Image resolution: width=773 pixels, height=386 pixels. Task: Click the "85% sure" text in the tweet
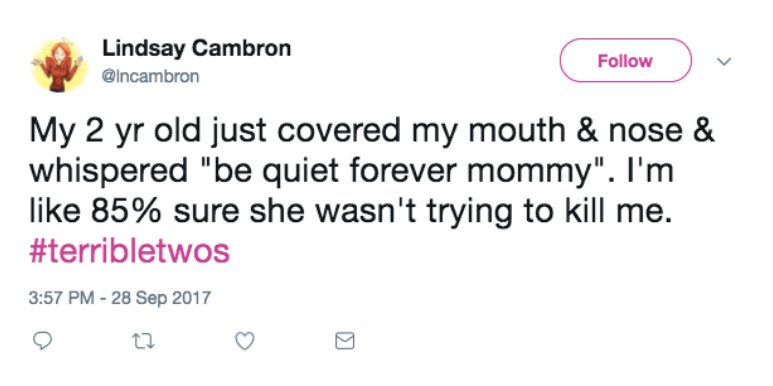(166, 213)
